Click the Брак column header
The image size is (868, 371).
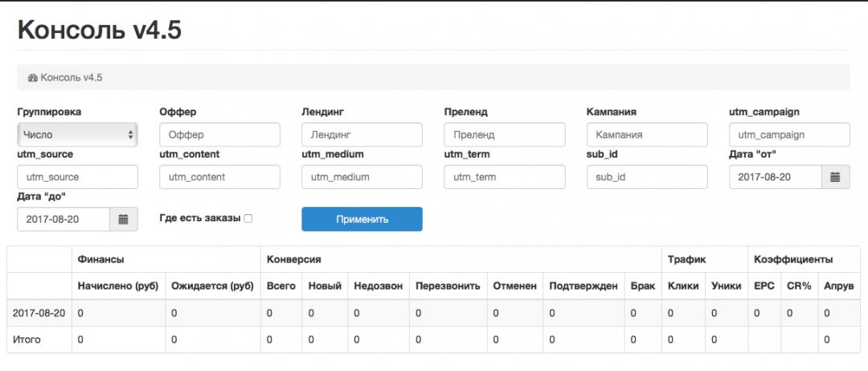coord(643,286)
